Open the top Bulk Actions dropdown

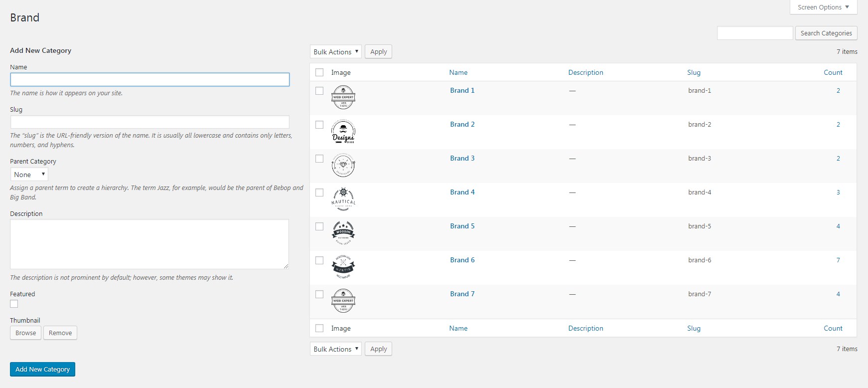pyautogui.click(x=336, y=52)
